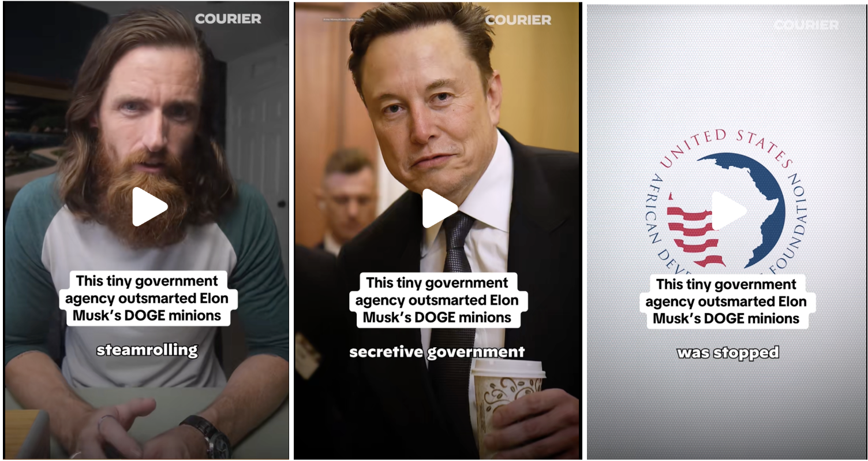Select the title caption on the middle video
Viewport: 868px width, 461px height.
click(x=437, y=300)
